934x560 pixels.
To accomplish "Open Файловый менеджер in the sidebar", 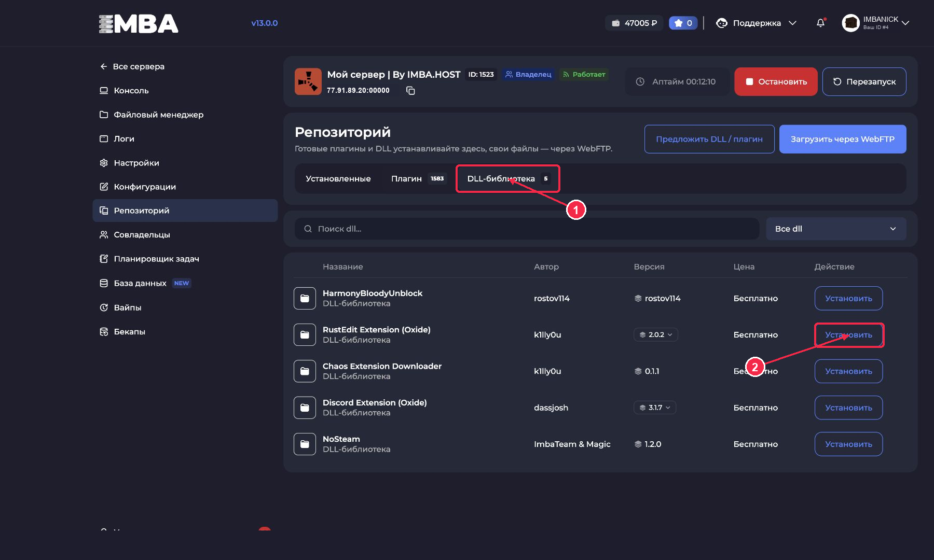I will click(x=185, y=115).
